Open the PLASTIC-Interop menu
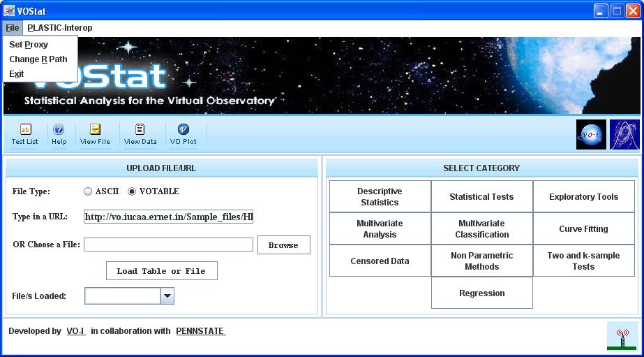Viewport: 644px width, 357px height. tap(60, 28)
